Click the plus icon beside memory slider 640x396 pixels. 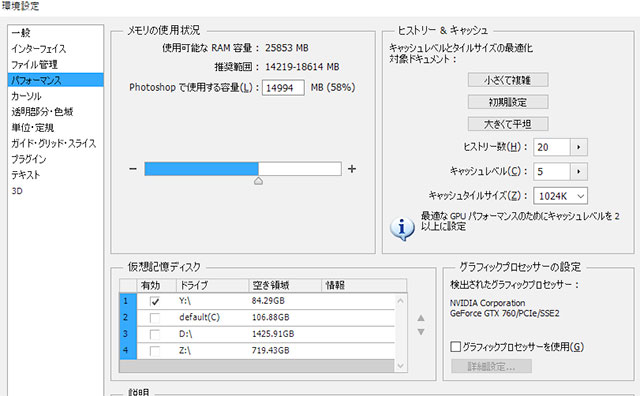tap(352, 169)
